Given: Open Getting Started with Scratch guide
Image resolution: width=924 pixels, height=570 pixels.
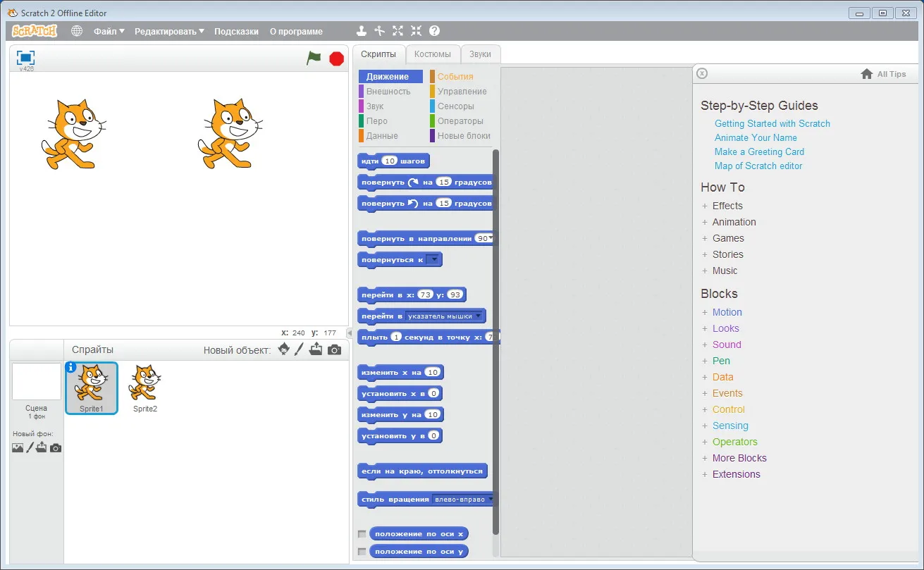Looking at the screenshot, I should coord(772,123).
